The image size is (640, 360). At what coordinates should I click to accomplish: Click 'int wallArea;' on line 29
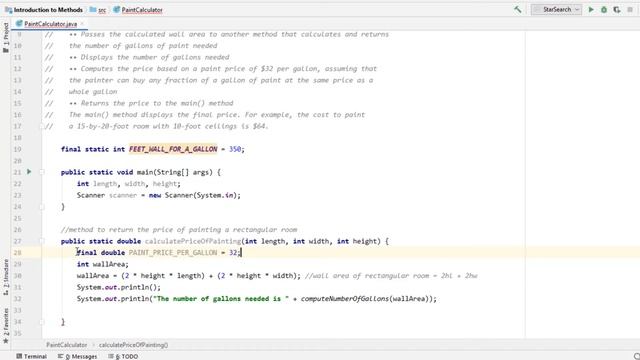103,264
